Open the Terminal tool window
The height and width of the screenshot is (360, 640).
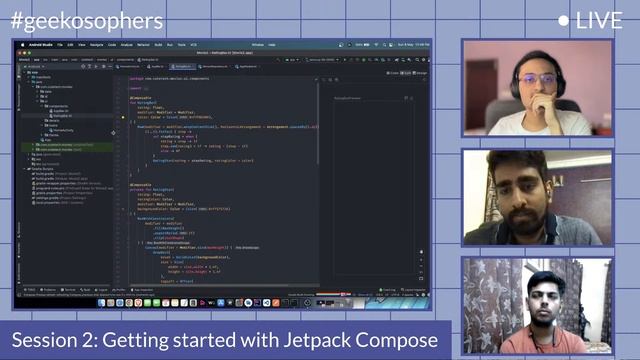69,290
